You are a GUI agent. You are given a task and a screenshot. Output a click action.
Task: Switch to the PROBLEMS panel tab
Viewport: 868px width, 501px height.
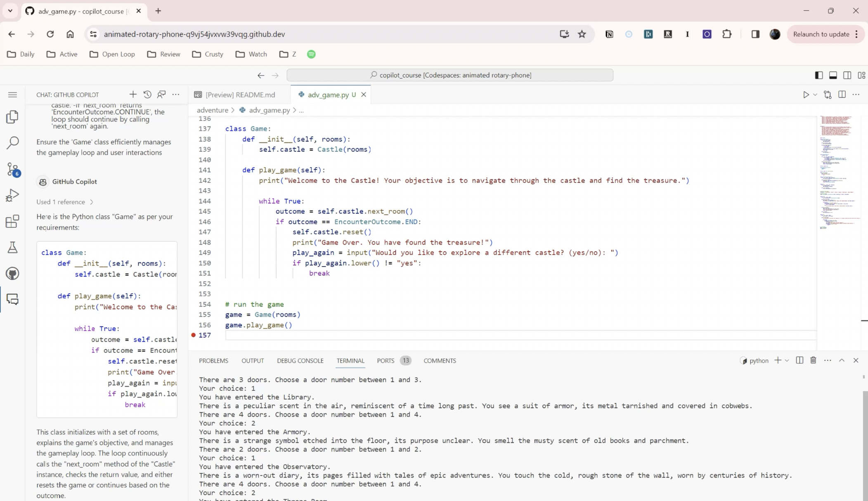tap(213, 361)
